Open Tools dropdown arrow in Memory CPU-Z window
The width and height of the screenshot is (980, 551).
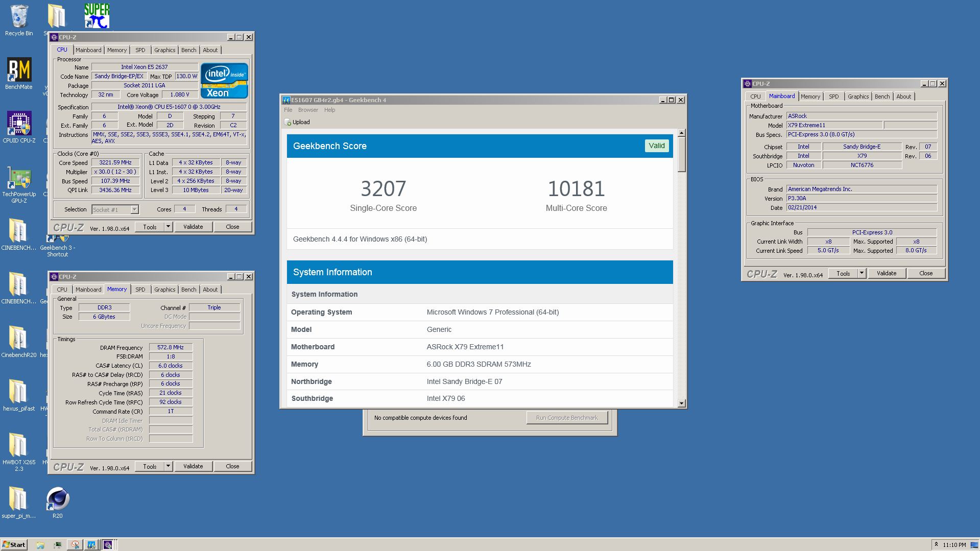pos(168,466)
